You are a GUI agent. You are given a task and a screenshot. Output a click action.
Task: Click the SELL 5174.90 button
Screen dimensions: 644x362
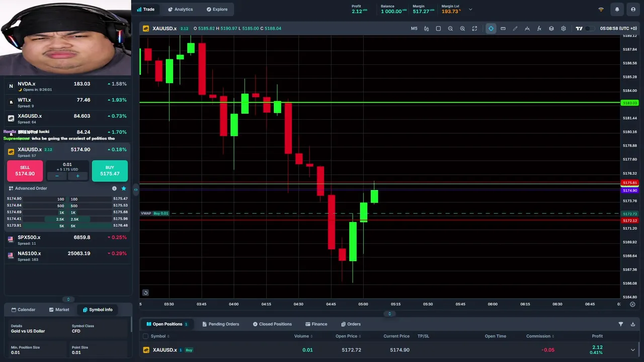[25, 170]
